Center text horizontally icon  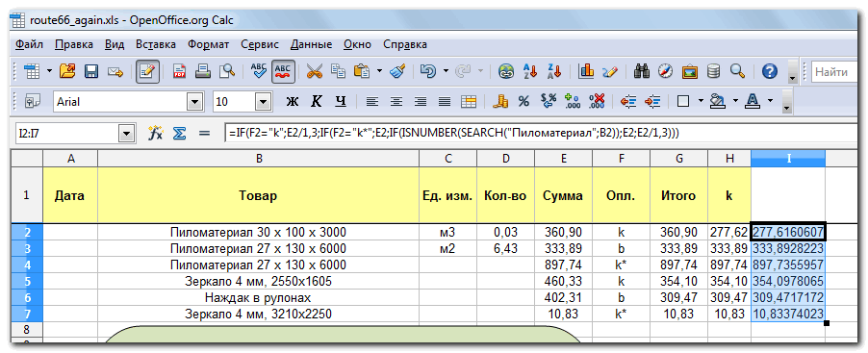[x=396, y=101]
